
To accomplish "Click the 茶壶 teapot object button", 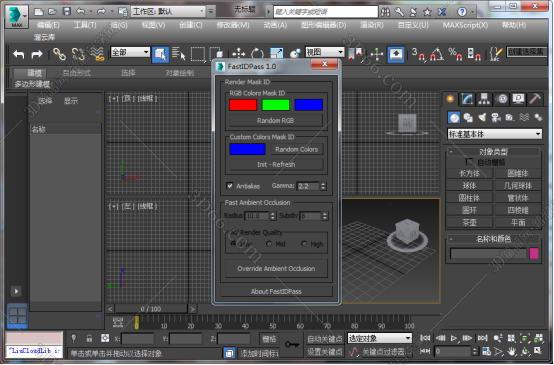I will click(469, 222).
